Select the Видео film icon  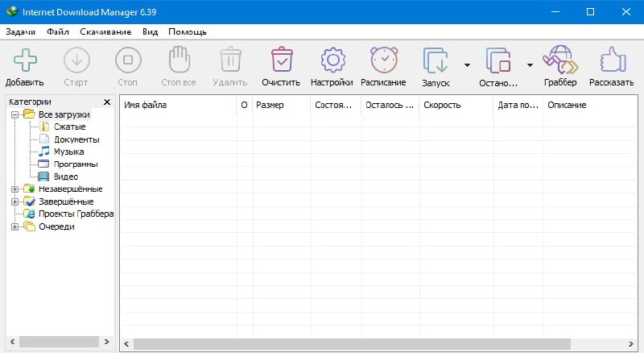coord(43,176)
